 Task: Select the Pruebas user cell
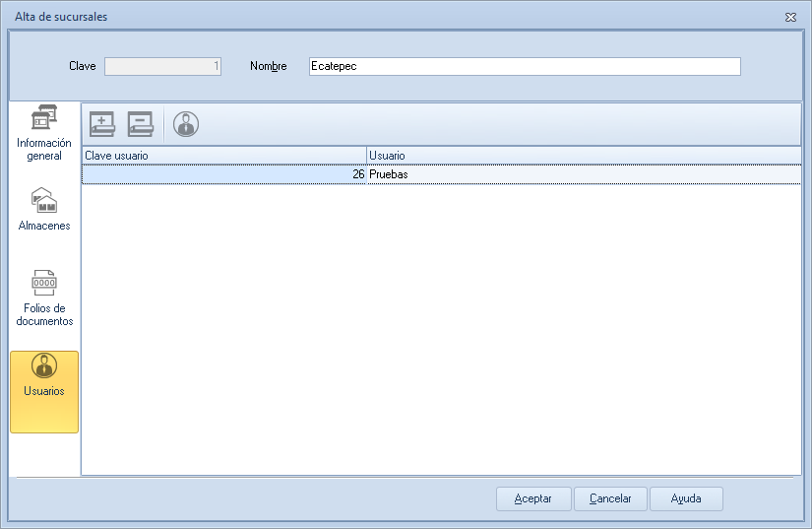pos(584,174)
